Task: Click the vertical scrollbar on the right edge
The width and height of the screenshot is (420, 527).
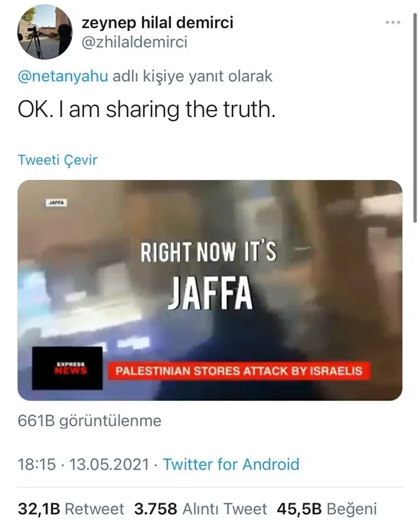Action: [415, 118]
